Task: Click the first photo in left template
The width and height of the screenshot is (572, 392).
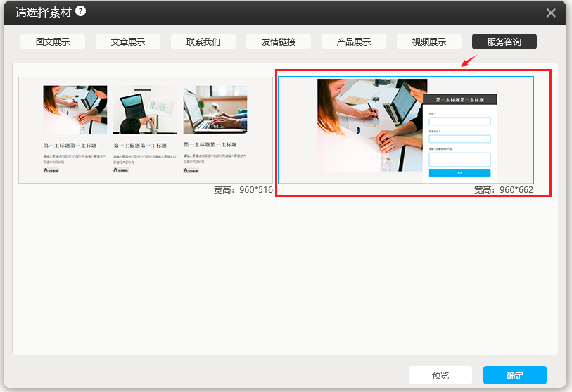Action: (75, 110)
